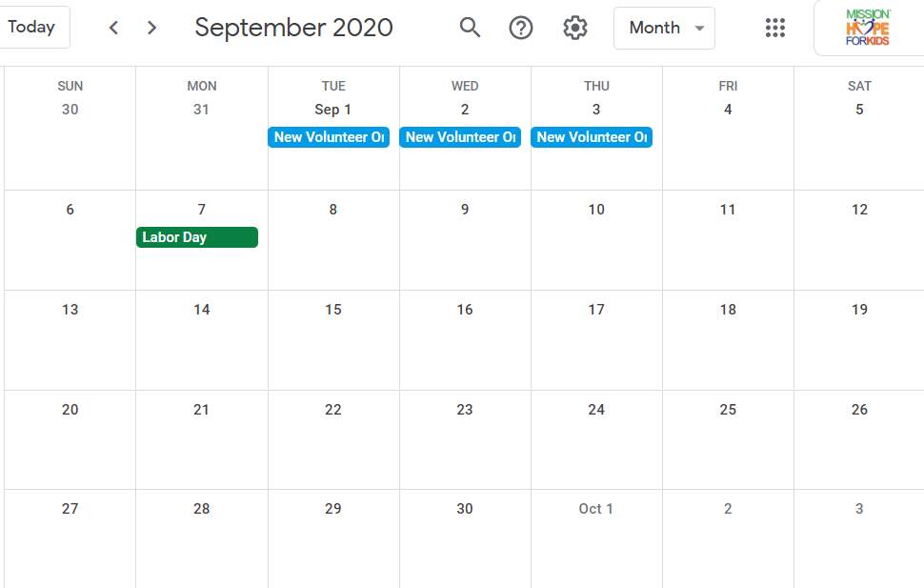
Task: Click the date number 18
Action: 728,310
